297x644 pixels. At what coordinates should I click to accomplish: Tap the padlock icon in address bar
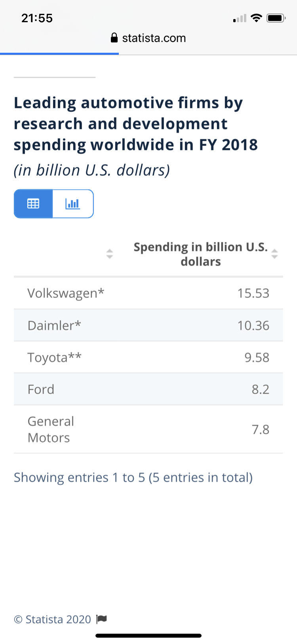point(114,38)
